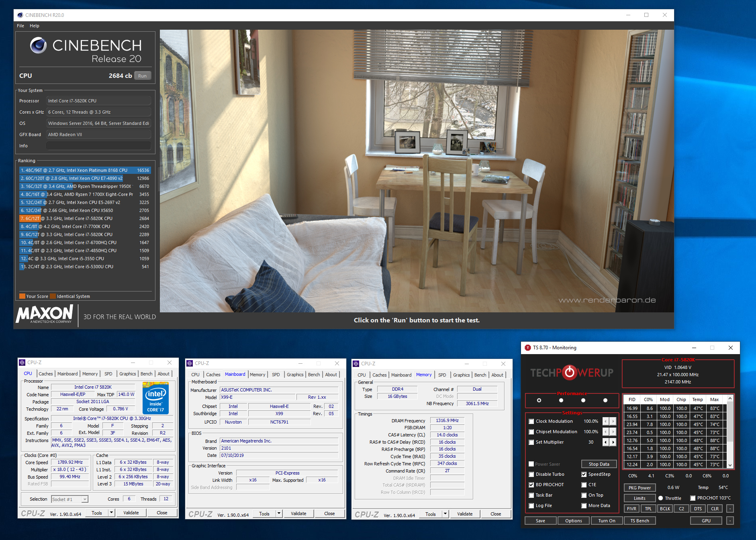Enable the Chipset Modulation checkbox

click(531, 432)
